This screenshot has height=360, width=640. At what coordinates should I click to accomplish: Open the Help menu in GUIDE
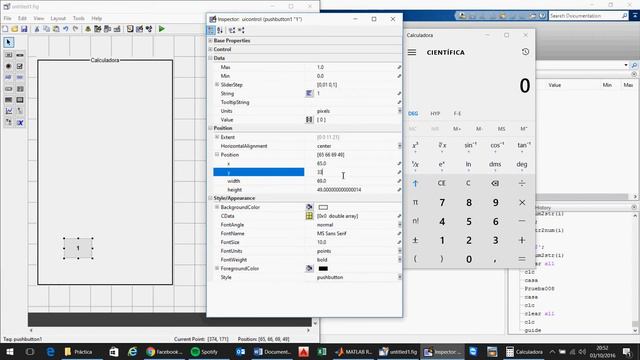click(x=97, y=18)
